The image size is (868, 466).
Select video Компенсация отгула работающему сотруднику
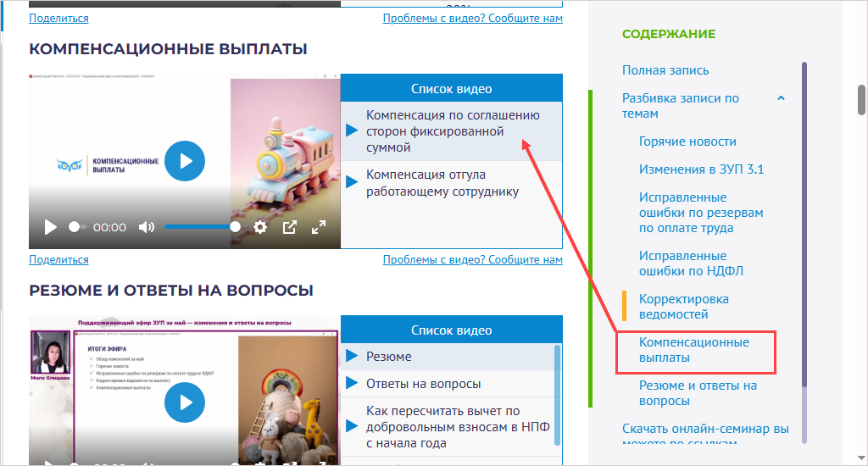pyautogui.click(x=451, y=183)
